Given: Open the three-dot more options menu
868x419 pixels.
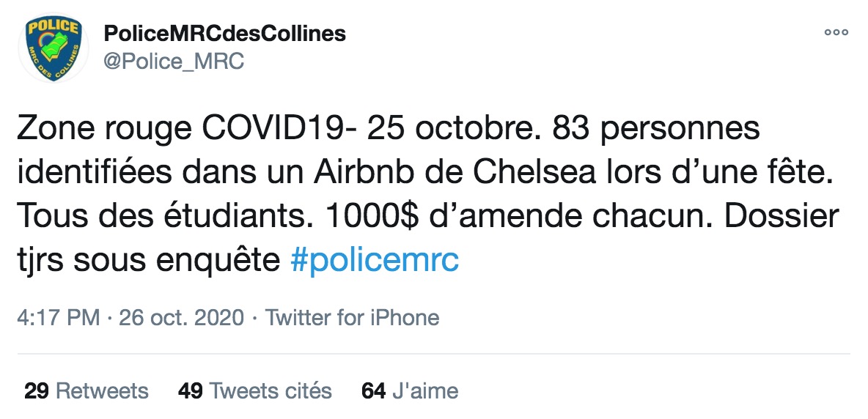Looking at the screenshot, I should click(836, 32).
